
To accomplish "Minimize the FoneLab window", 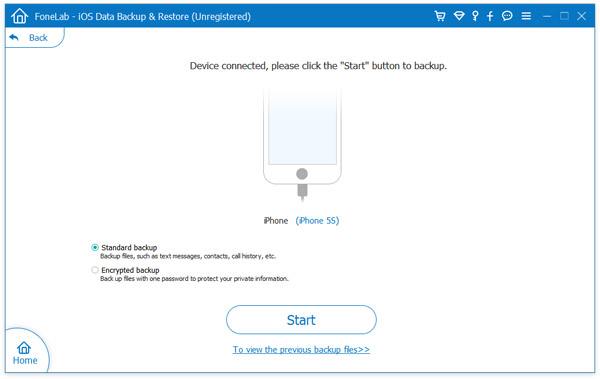I will (547, 16).
